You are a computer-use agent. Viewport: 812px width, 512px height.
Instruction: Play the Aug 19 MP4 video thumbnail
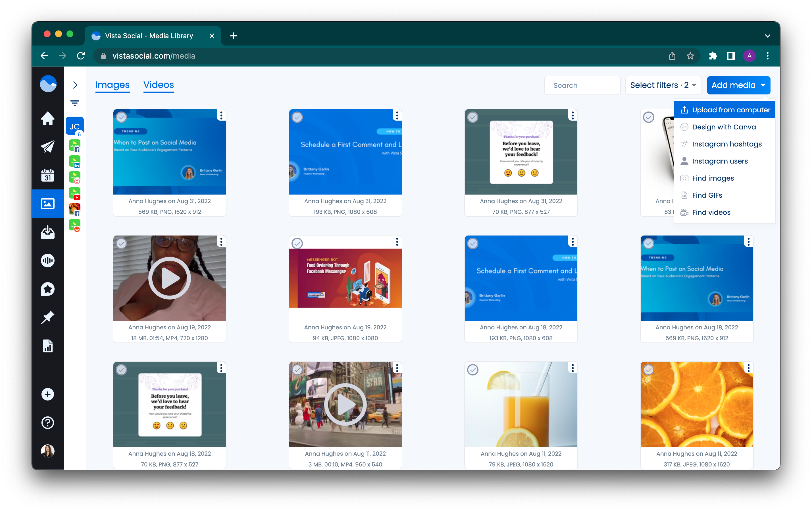[170, 278]
